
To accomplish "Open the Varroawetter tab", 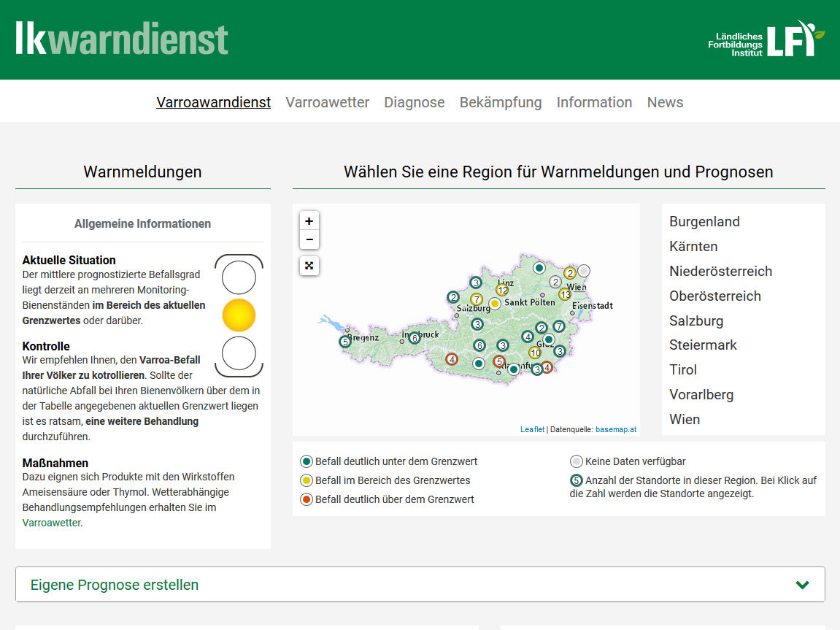I will pyautogui.click(x=328, y=102).
